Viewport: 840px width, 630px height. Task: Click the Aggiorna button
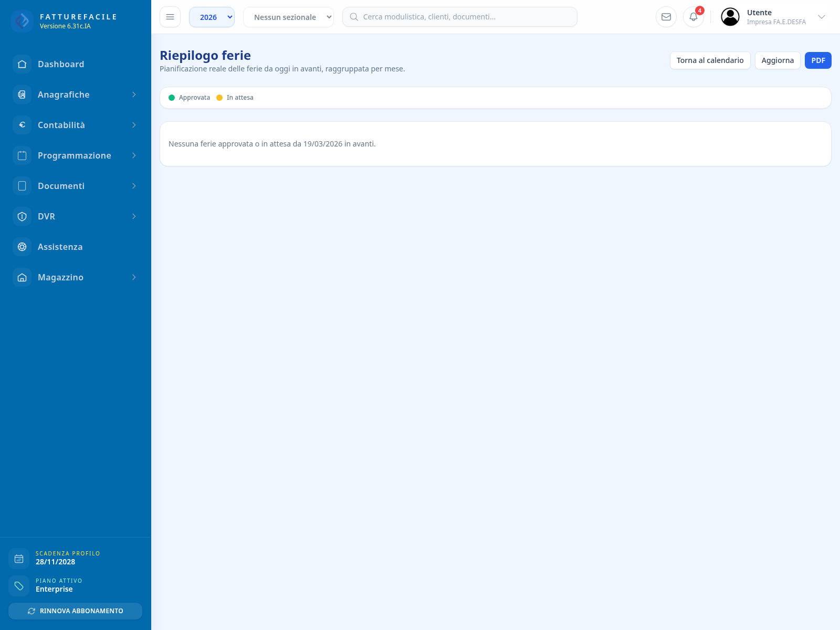pos(778,60)
